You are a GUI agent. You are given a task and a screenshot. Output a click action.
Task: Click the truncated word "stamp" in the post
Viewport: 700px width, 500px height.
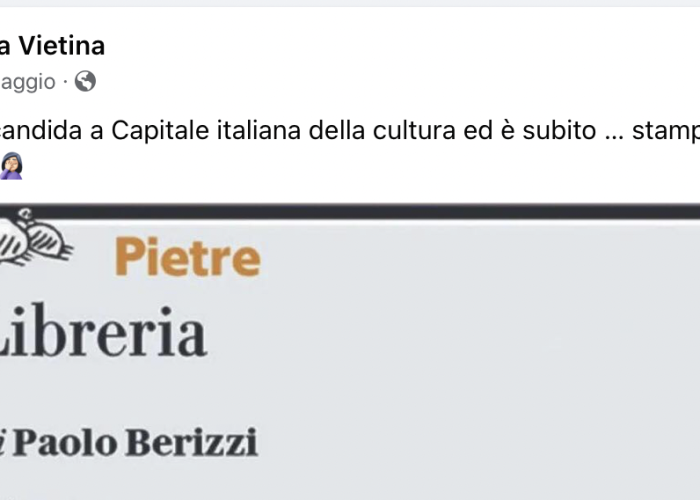point(666,132)
